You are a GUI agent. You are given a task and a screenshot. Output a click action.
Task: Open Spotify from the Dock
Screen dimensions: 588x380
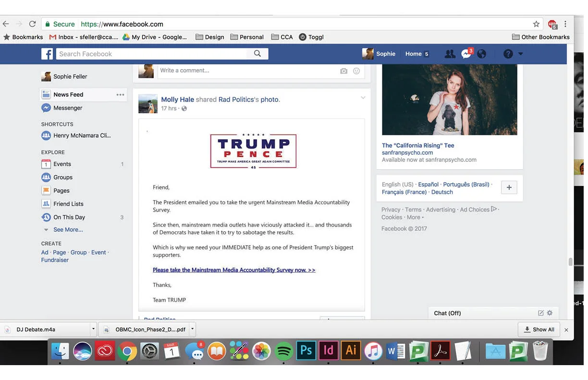[x=284, y=351]
